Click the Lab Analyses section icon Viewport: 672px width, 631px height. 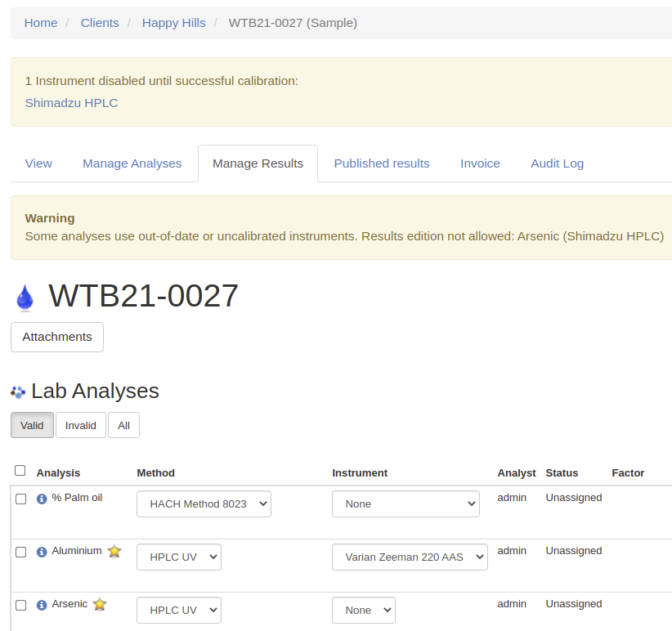click(18, 392)
